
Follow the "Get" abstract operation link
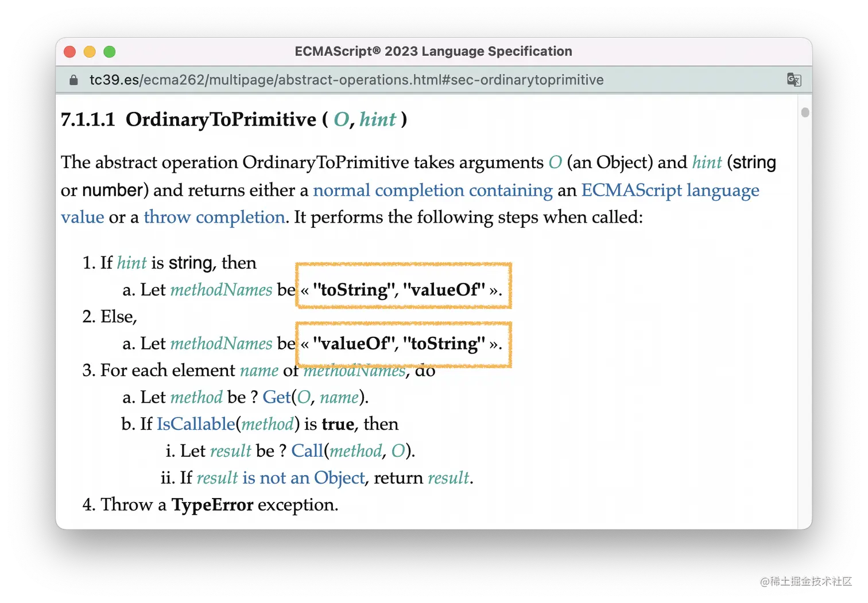276,396
